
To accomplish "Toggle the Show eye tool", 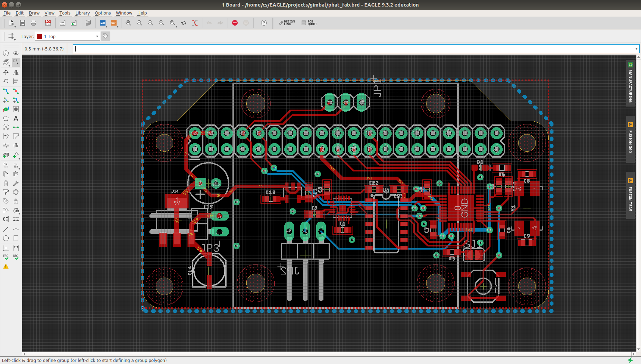I will pyautogui.click(x=16, y=53).
